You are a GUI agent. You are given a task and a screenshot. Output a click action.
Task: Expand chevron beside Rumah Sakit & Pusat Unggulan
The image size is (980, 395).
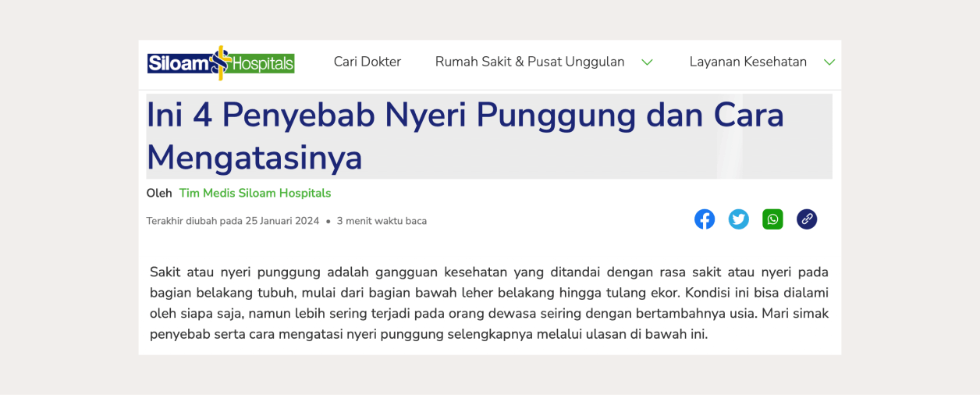click(x=647, y=62)
